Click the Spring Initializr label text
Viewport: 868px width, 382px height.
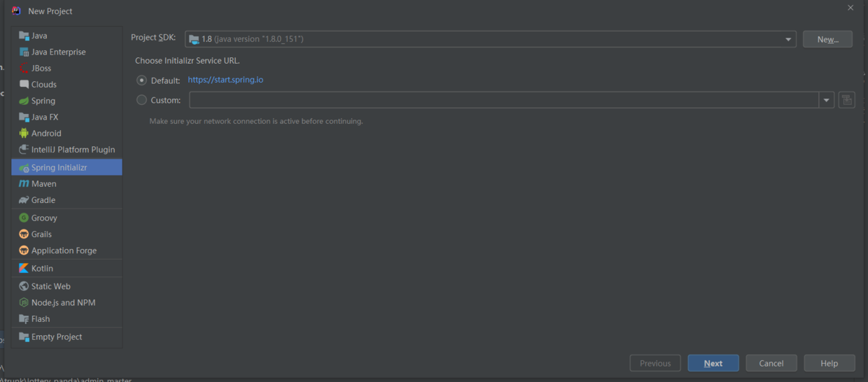click(x=59, y=168)
